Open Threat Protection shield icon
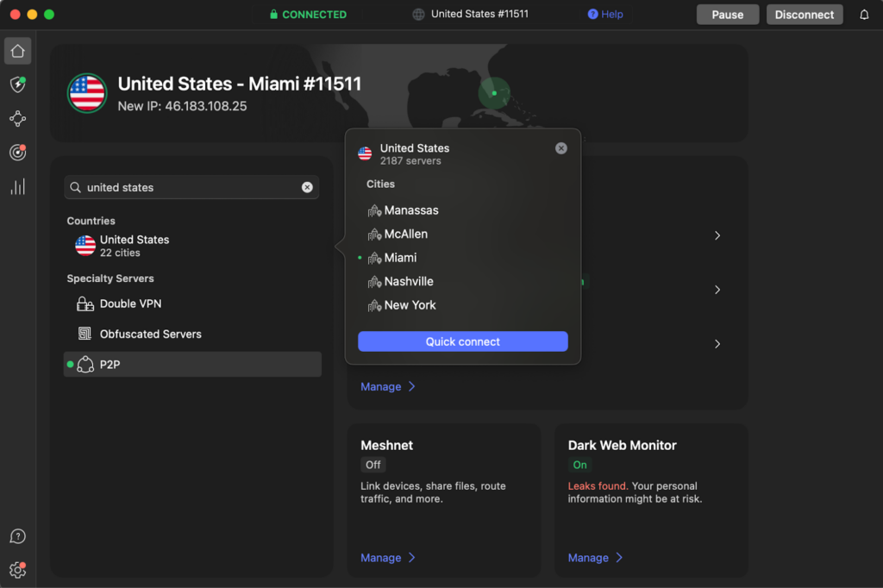Image resolution: width=883 pixels, height=588 pixels. click(x=17, y=84)
